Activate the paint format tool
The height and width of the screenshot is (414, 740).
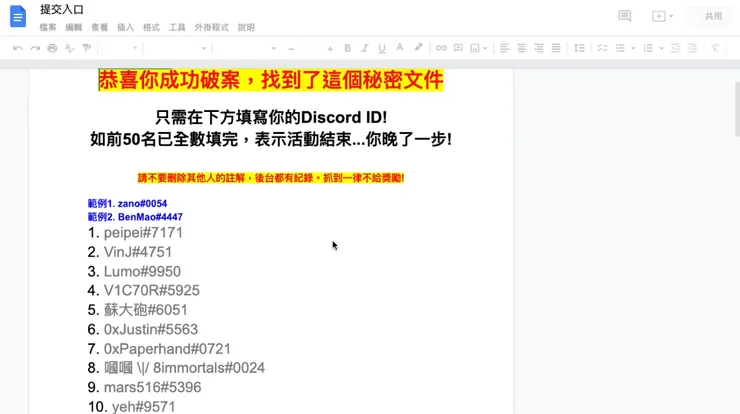(86, 48)
